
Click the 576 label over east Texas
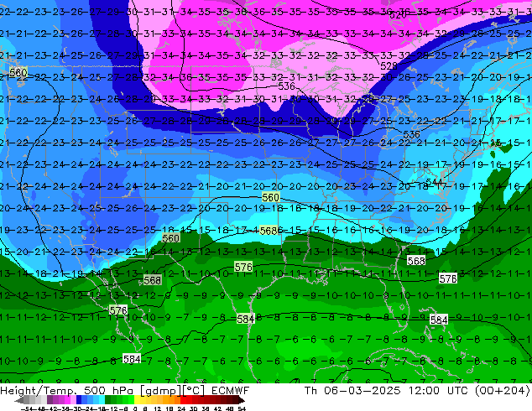point(243,267)
